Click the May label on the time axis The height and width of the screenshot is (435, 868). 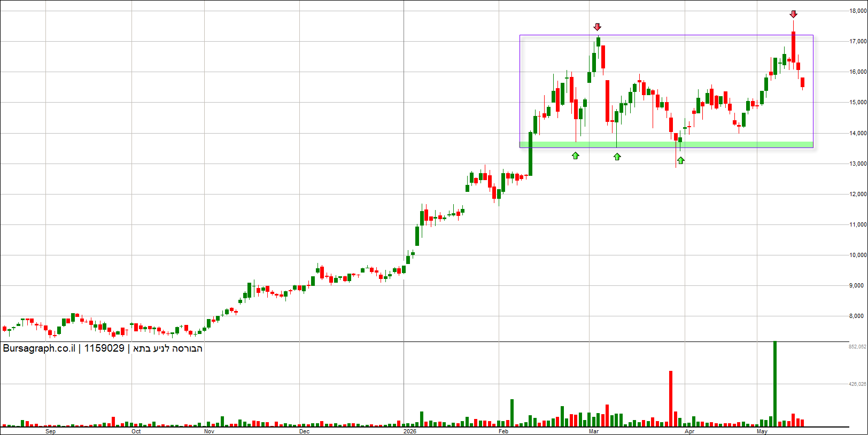tap(762, 431)
